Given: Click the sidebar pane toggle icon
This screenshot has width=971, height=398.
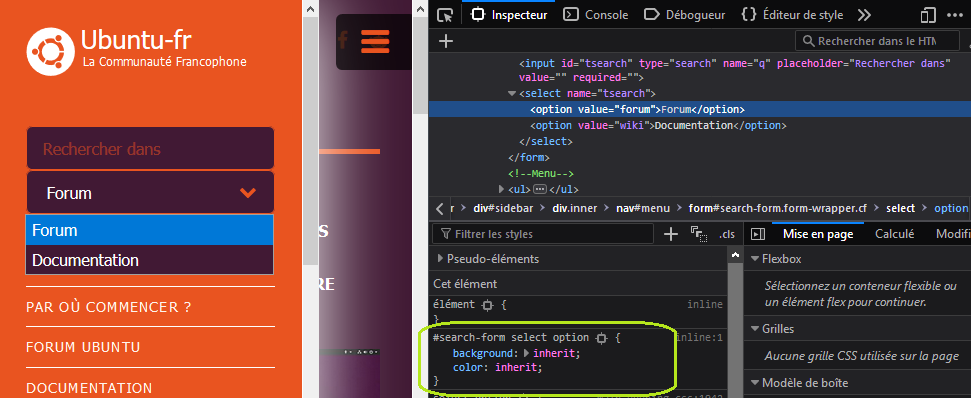Looking at the screenshot, I should tap(758, 234).
